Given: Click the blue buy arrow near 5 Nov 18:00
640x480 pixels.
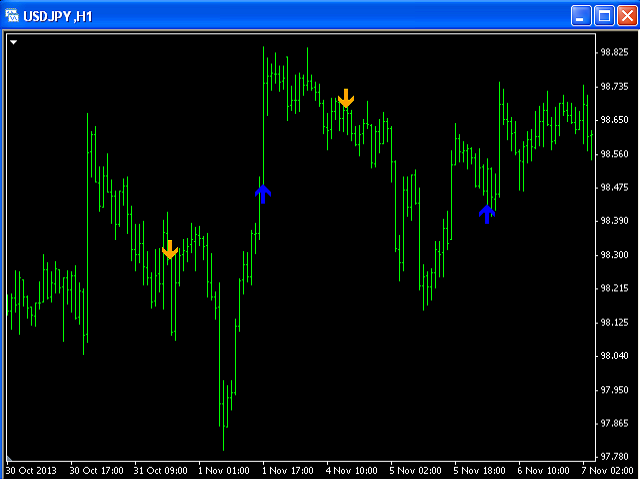Looking at the screenshot, I should (x=487, y=214).
